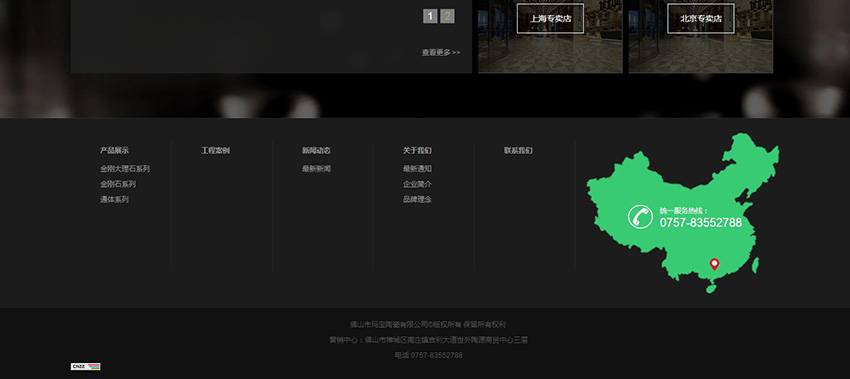
Task: Click the phone icon on the map
Action: point(640,216)
